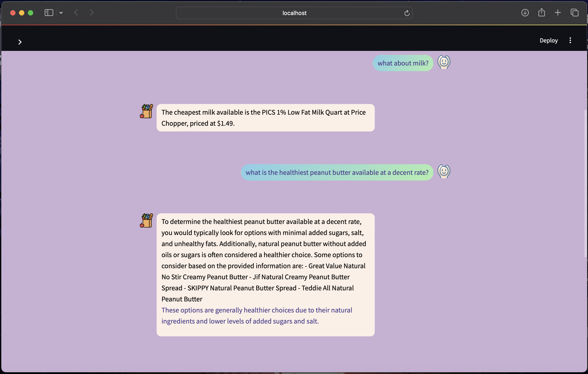588x374 pixels.
Task: Show the tab overview grid
Action: pyautogui.click(x=575, y=13)
